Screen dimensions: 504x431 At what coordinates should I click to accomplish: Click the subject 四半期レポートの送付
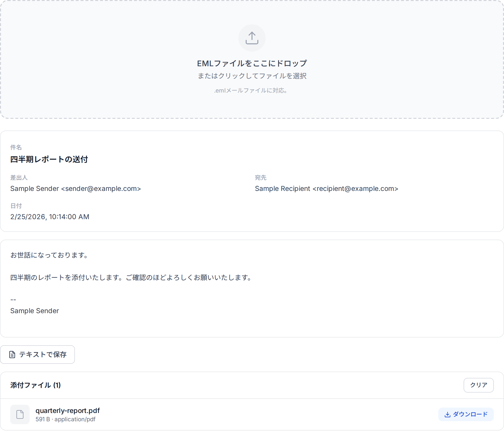pyautogui.click(x=49, y=159)
